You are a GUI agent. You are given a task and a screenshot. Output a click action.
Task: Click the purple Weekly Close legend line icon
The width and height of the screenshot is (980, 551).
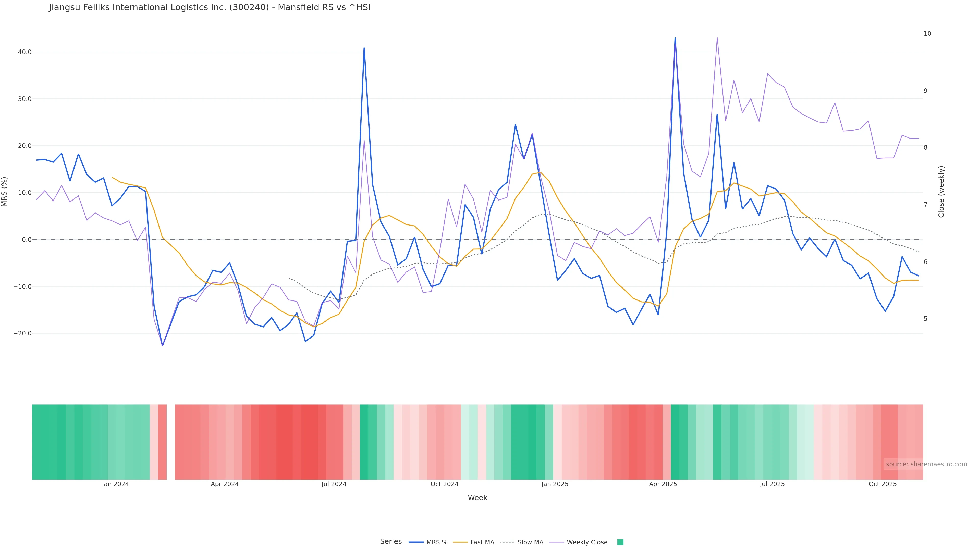pyautogui.click(x=557, y=542)
